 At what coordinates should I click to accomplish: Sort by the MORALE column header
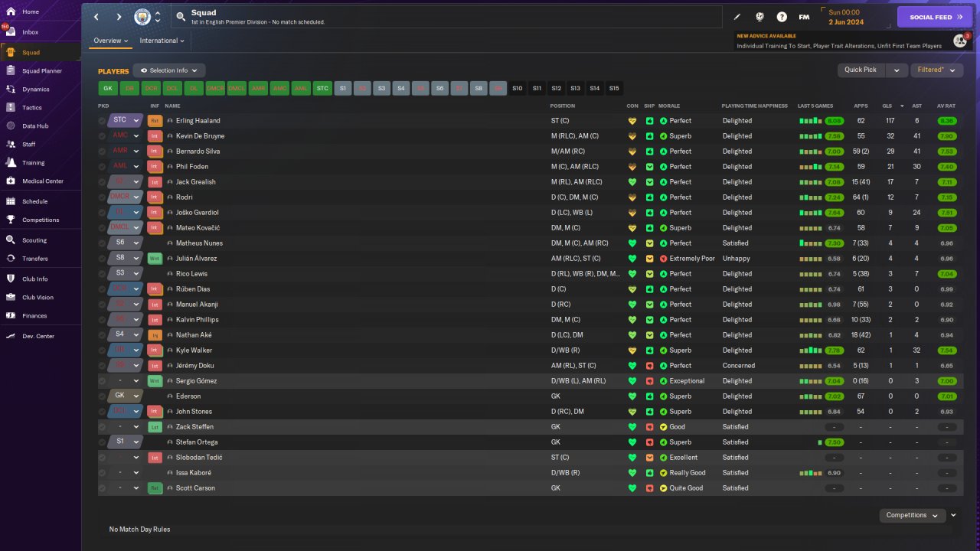669,106
